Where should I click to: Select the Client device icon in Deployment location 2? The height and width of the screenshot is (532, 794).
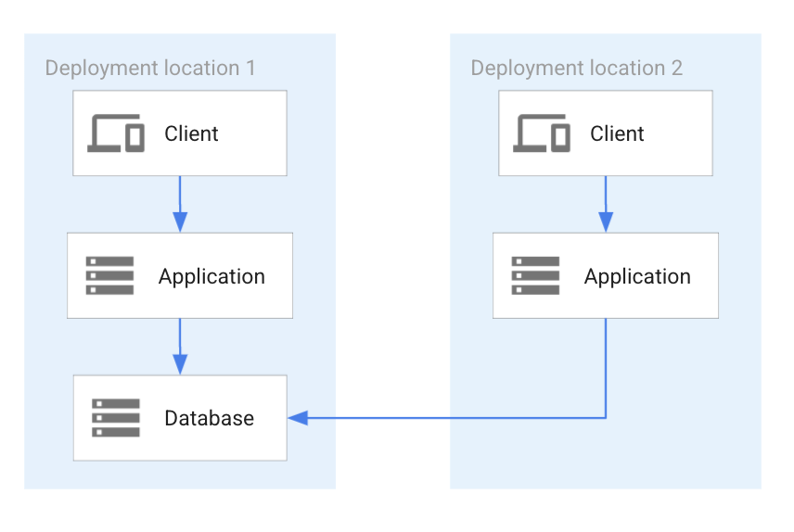tap(542, 134)
